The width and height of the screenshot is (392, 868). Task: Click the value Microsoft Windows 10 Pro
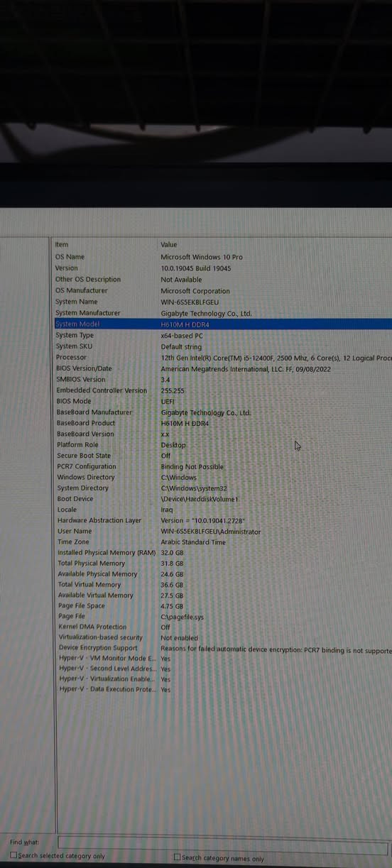(x=202, y=257)
